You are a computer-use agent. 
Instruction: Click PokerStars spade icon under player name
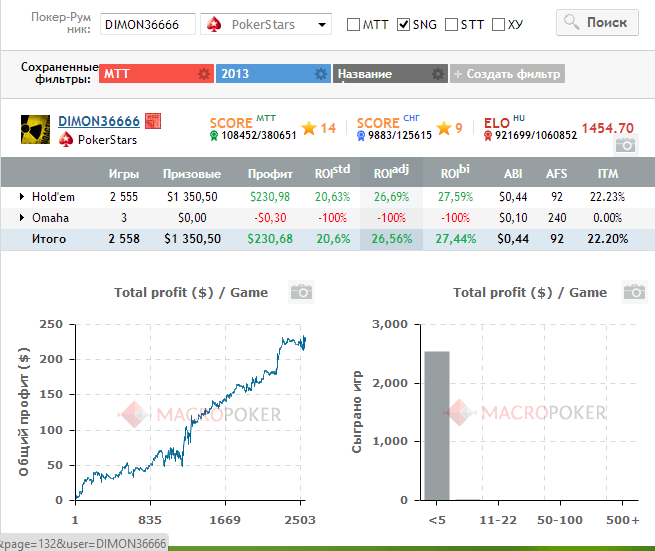tap(66, 140)
